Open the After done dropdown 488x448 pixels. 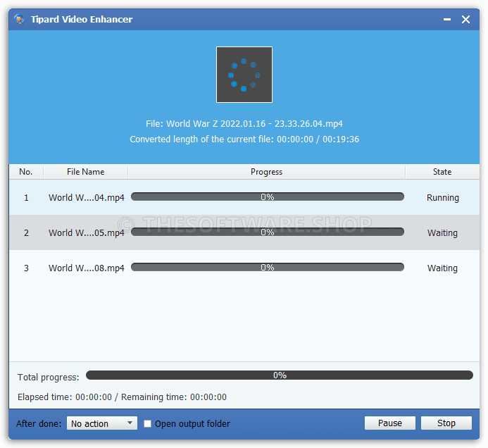[102, 423]
